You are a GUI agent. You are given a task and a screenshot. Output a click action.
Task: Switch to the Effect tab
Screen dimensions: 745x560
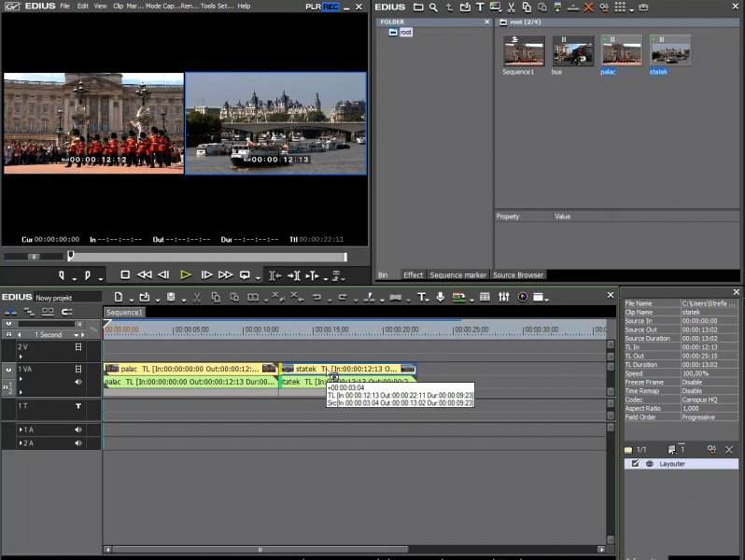413,275
